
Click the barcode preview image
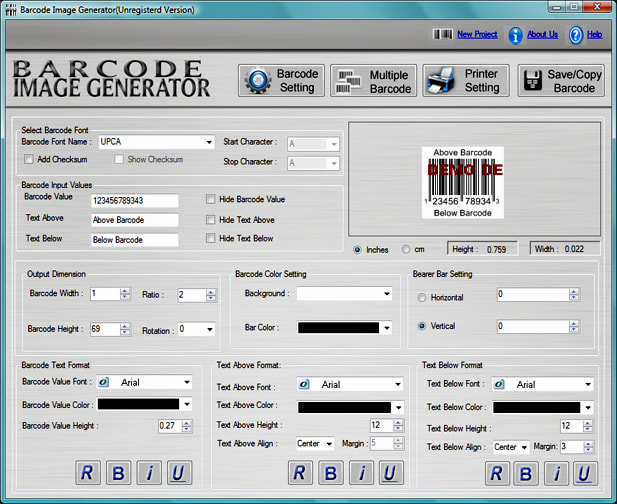[x=463, y=183]
